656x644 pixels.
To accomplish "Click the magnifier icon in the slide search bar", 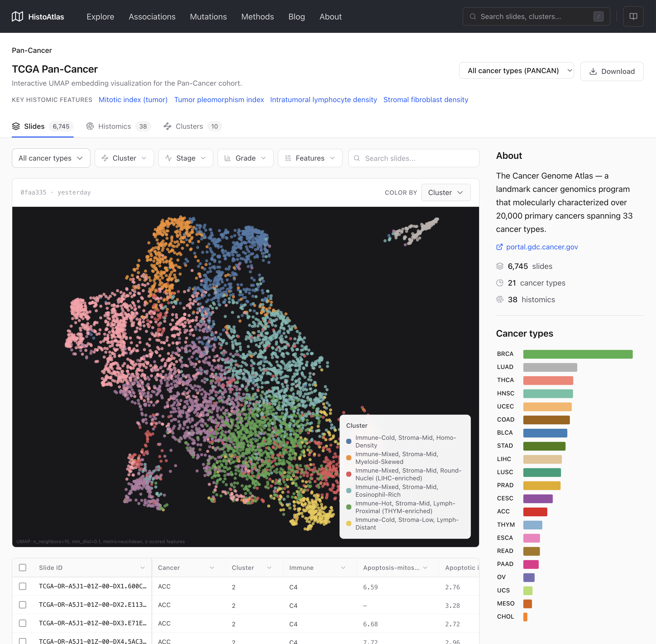I will coord(357,158).
